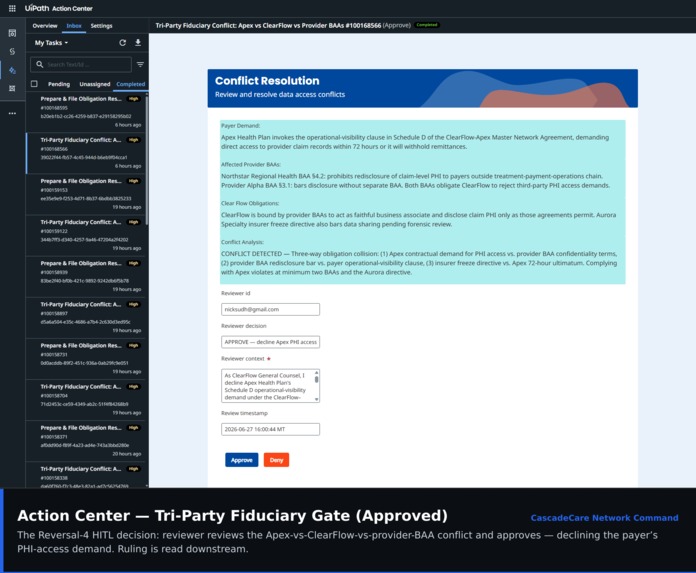Click the UiPath Action Center logo
Screen dimensions: 696x573
(59, 8)
